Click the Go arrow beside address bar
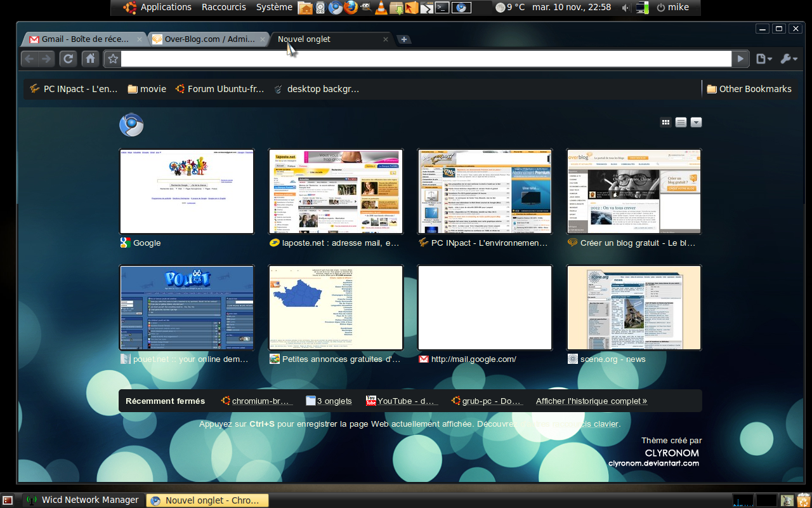 point(740,59)
